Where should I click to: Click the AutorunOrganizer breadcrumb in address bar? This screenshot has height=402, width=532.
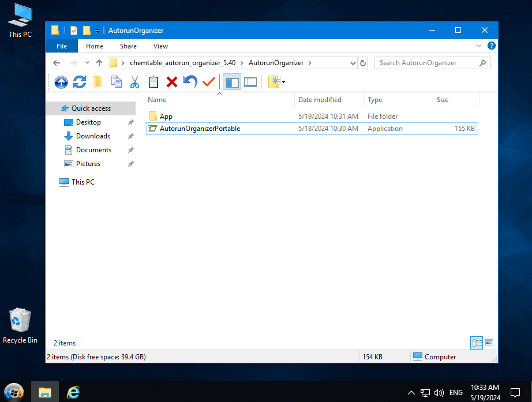click(276, 63)
